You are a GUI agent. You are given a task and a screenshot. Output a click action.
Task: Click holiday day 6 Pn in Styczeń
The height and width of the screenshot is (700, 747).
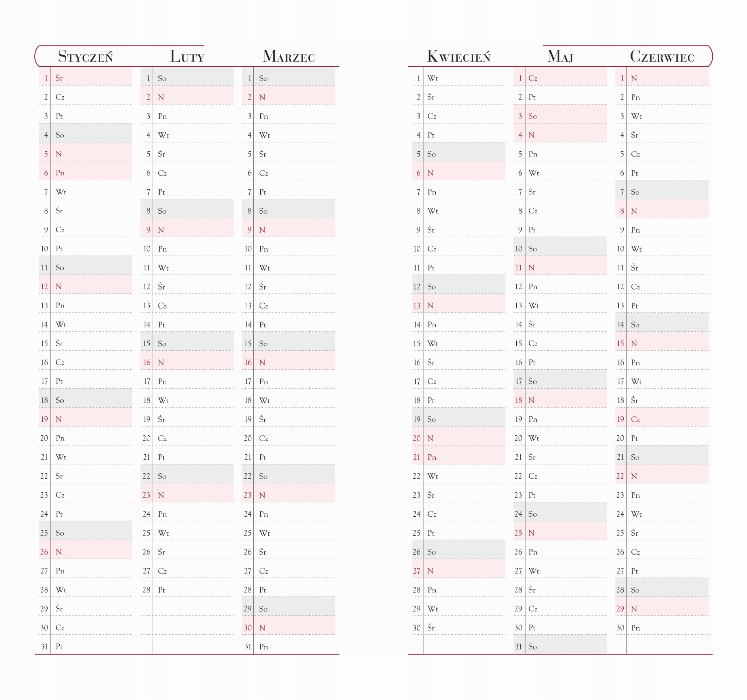[x=86, y=173]
